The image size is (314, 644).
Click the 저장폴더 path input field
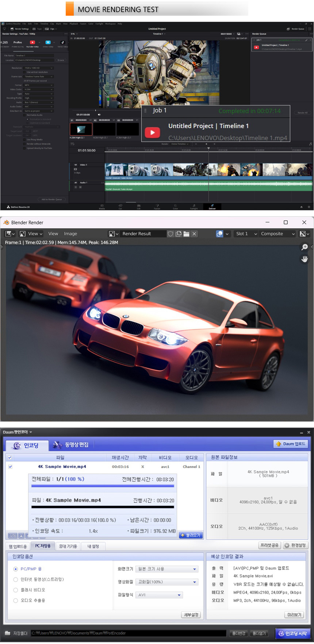128,633
